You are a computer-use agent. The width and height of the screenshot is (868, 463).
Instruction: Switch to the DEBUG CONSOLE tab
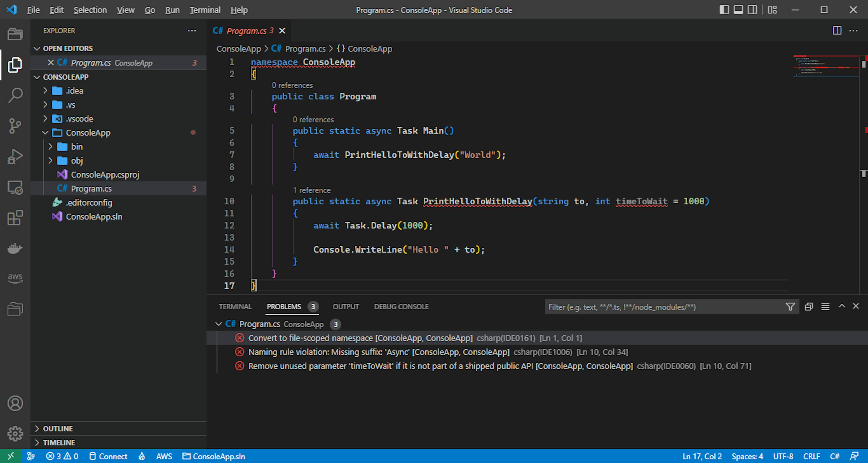pos(401,306)
